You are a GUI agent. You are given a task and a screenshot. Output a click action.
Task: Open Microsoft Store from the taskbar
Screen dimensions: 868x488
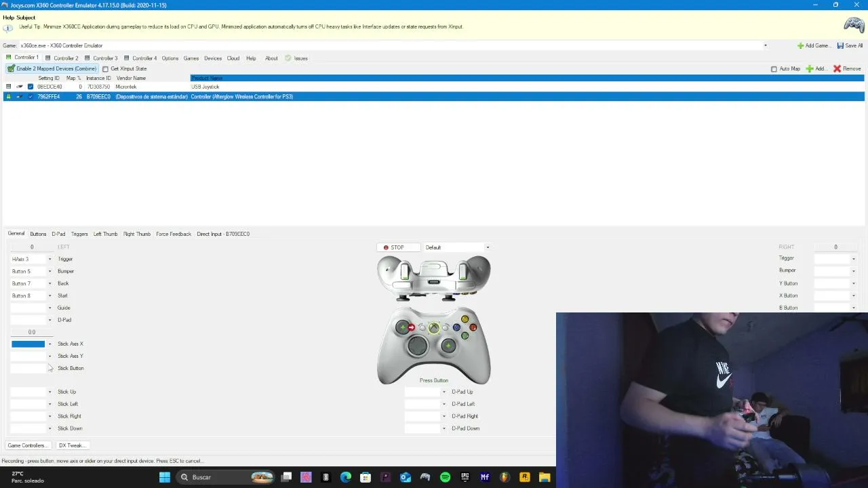[366, 477]
